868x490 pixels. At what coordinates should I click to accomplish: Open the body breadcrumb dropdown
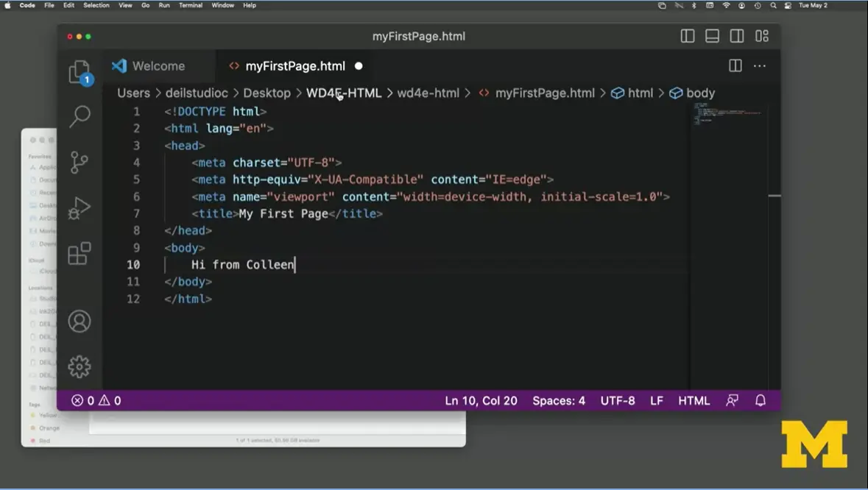(698, 93)
